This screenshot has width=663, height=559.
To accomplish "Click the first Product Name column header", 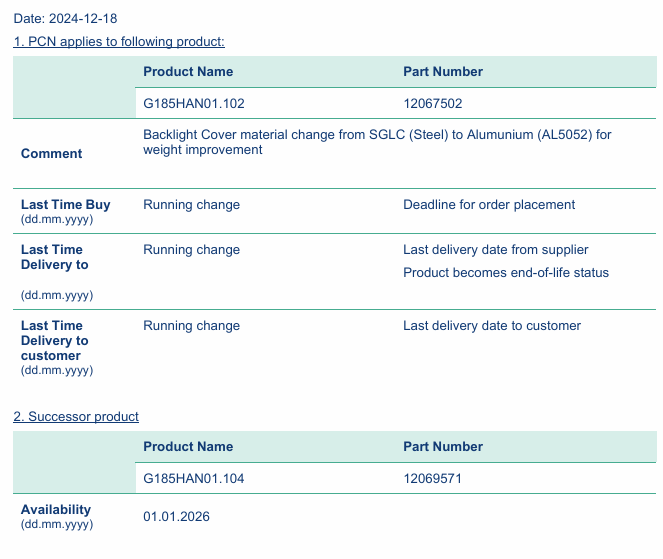I will (188, 71).
